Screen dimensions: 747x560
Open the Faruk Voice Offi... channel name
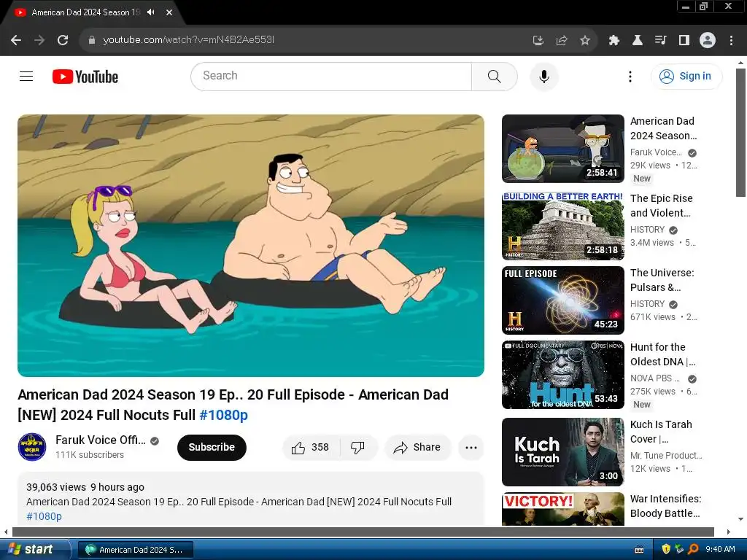point(101,440)
